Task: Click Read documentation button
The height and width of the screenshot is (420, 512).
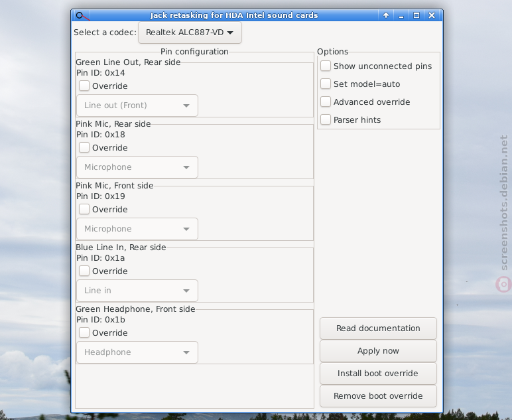Action: point(378,328)
